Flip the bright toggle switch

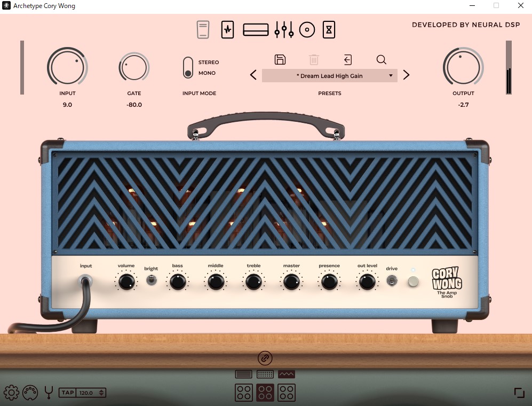(x=152, y=280)
